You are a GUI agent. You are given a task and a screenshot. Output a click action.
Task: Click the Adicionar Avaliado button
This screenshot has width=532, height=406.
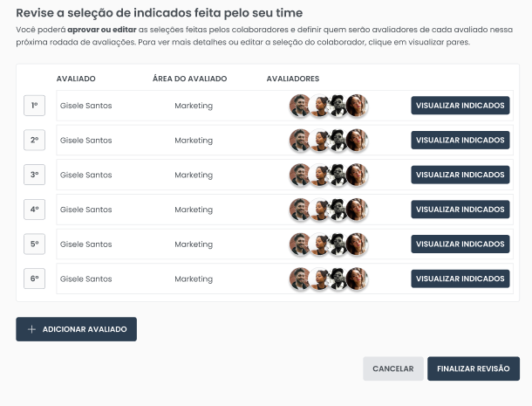pyautogui.click(x=77, y=329)
